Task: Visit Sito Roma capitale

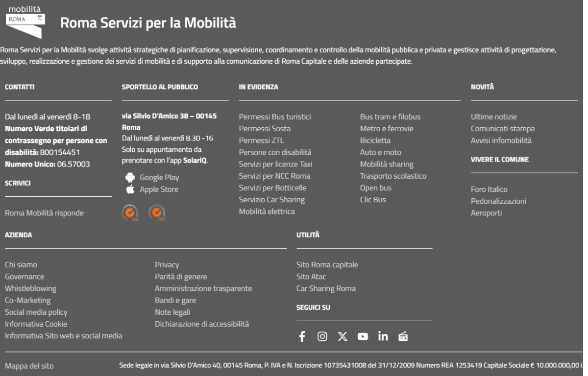Action: tap(327, 265)
